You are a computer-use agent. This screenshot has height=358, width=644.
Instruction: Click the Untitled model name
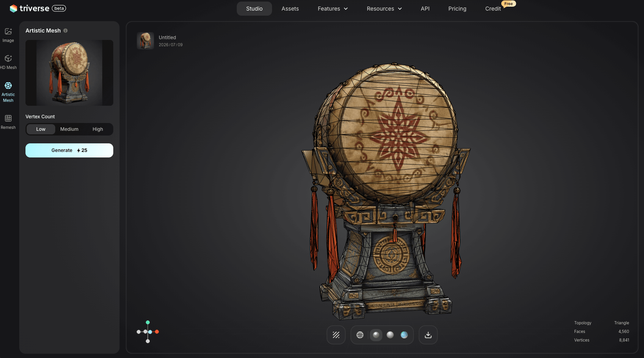[x=167, y=38]
